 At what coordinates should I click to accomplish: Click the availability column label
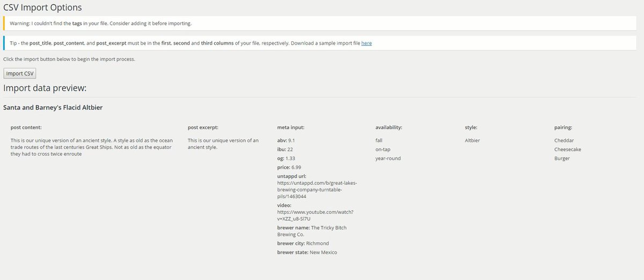[x=389, y=127]
